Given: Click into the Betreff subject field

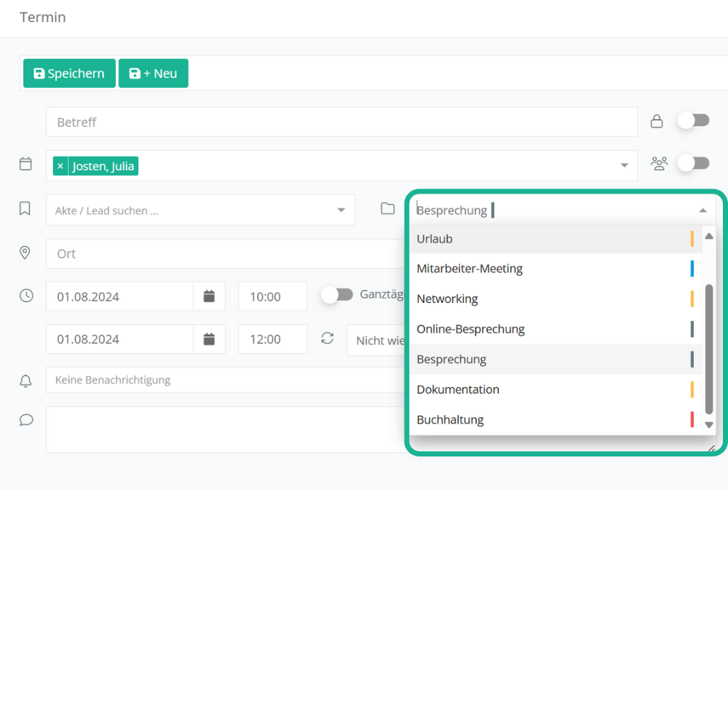Looking at the screenshot, I should coord(341,122).
